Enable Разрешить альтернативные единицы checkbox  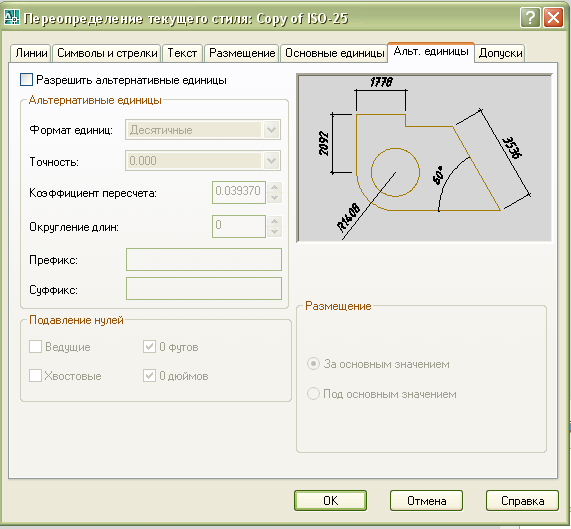click(26, 80)
